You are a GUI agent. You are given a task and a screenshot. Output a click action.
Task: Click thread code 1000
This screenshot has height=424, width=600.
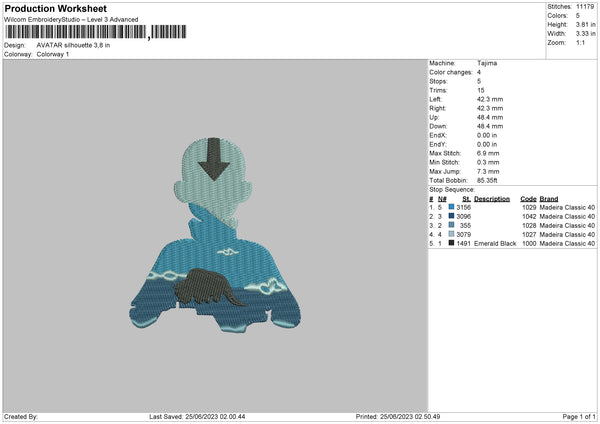click(529, 243)
